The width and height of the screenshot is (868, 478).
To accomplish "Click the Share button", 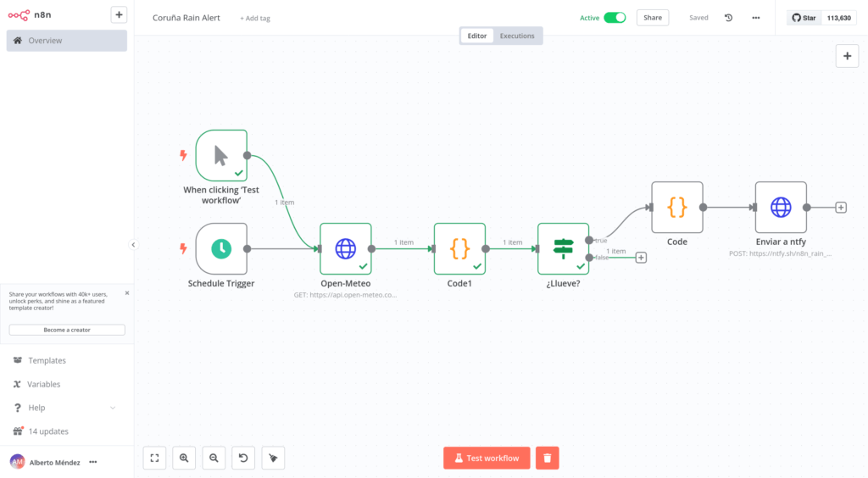I will pos(652,18).
